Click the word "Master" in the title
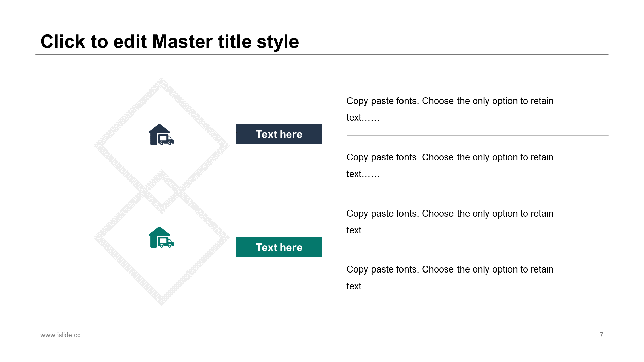644x362 pixels. [x=182, y=42]
